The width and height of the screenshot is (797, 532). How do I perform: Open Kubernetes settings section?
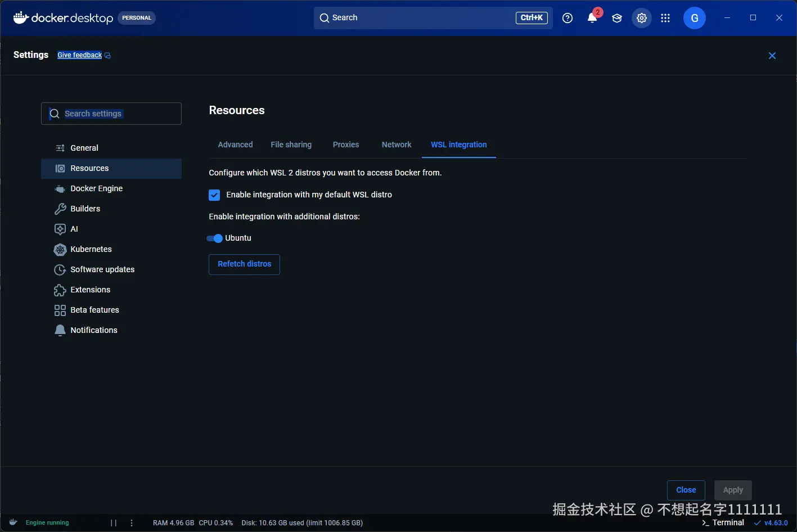(111, 249)
